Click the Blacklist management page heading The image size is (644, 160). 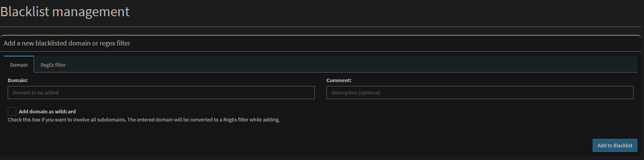(x=65, y=12)
